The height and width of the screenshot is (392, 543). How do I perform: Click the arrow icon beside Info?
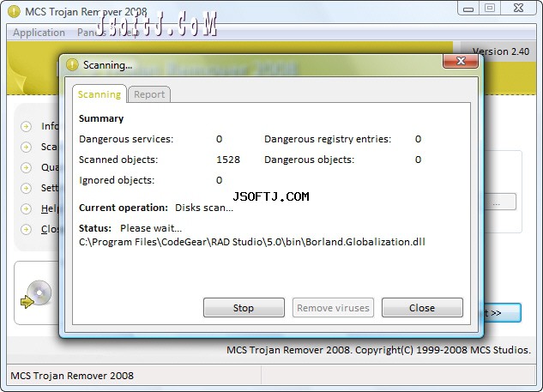26,126
